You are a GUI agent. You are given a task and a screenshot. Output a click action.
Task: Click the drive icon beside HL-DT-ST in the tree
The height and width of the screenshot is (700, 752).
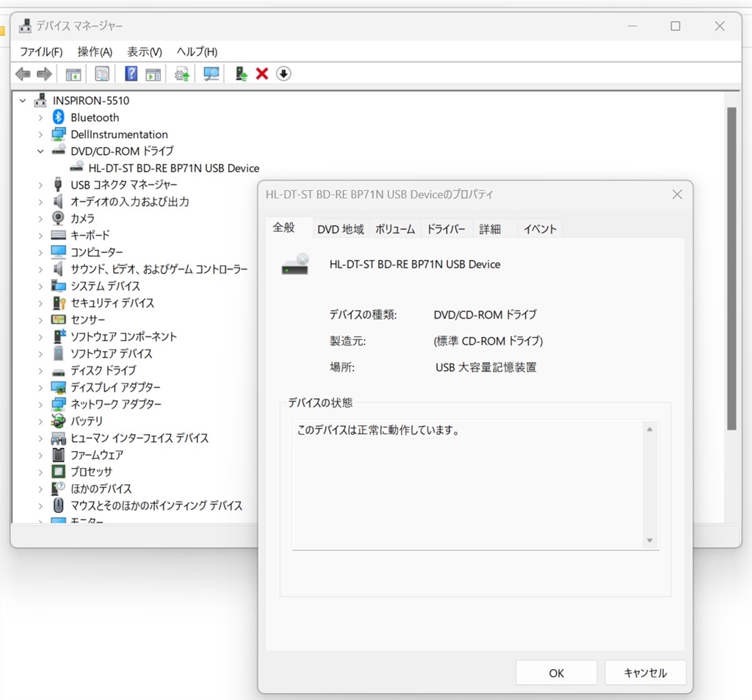pyautogui.click(x=76, y=167)
